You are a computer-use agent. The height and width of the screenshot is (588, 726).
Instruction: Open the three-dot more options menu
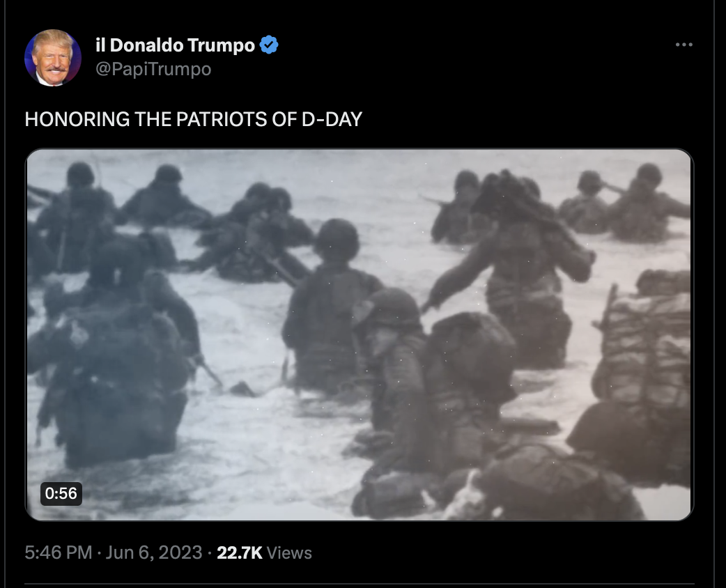coord(684,45)
